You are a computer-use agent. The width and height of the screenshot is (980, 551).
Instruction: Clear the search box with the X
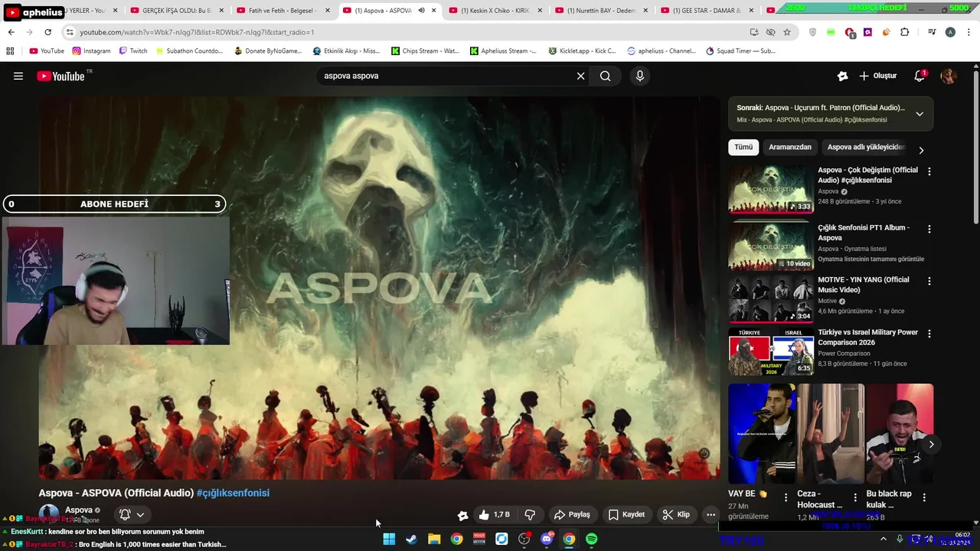pyautogui.click(x=580, y=76)
